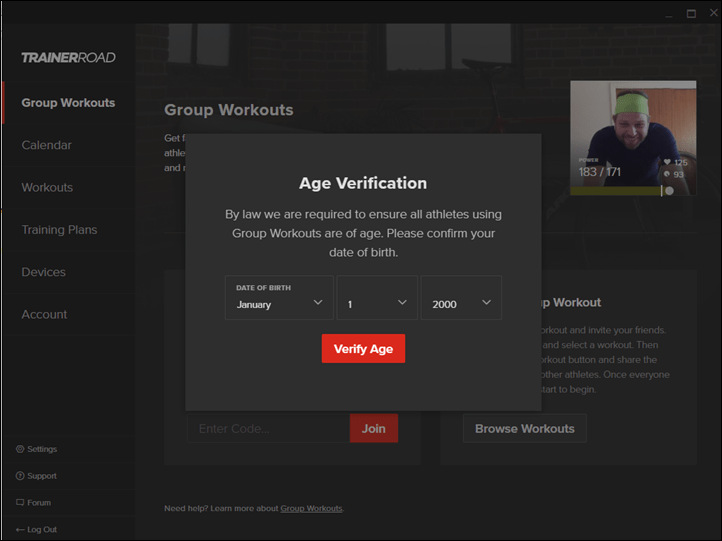Expand the year dropdown showing 2000

(461, 297)
